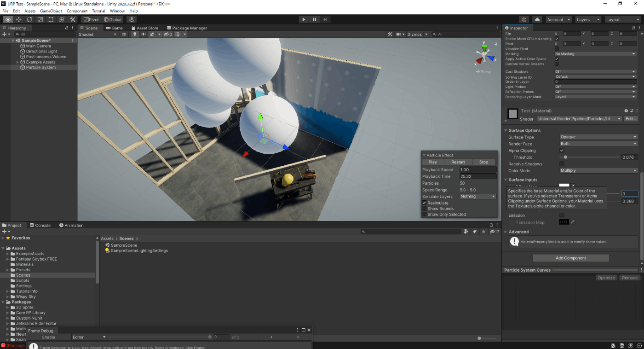
Task: Open Collab services icon next to cloud
Action: click(524, 20)
